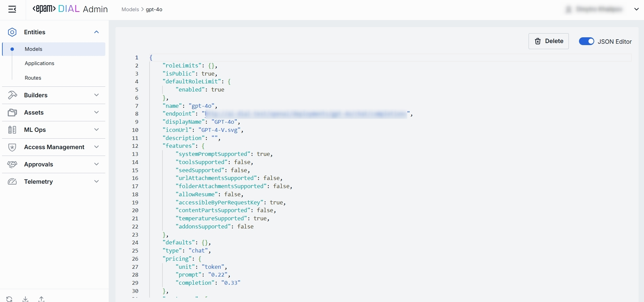Click the Approvals menu label
Screen dimensions: 644x302
[x=39, y=164]
